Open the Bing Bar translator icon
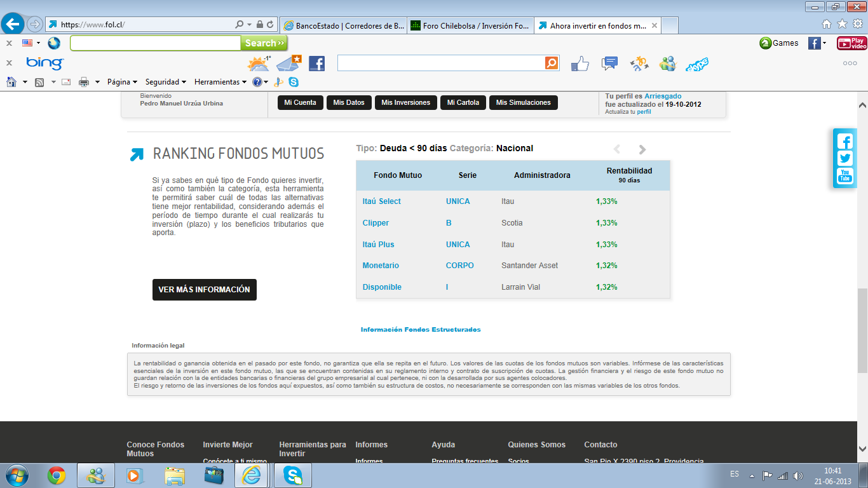Viewport: 868px width, 488px height. click(639, 64)
